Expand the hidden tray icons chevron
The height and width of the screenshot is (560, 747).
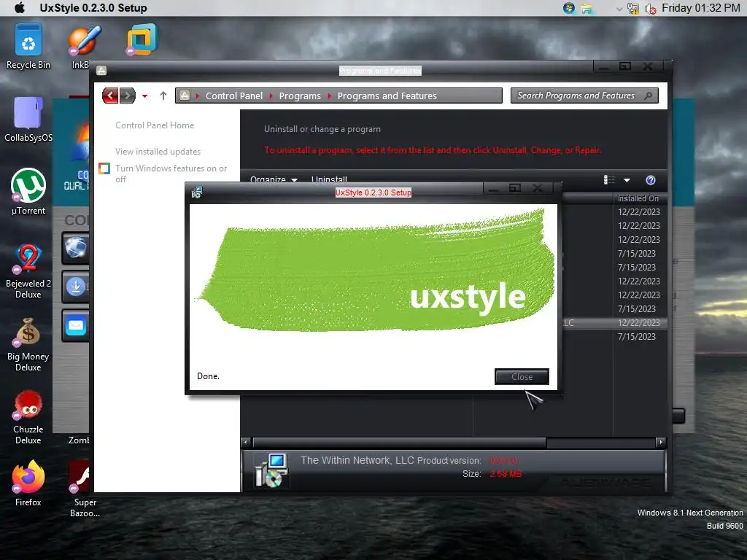(619, 9)
